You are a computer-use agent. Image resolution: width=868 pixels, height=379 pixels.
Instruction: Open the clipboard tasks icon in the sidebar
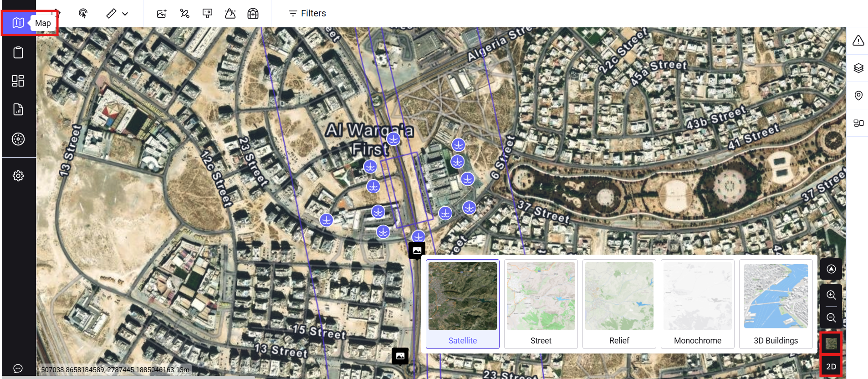tap(18, 52)
